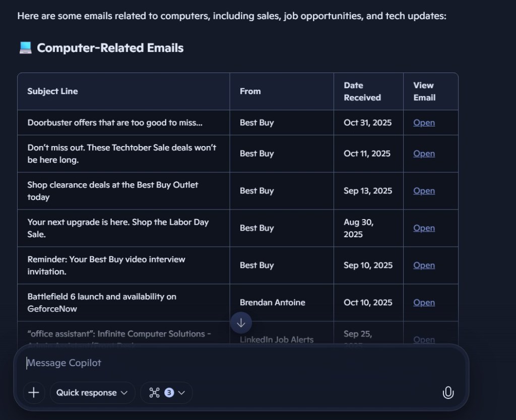Activate the microphone voice input icon
The width and height of the screenshot is (516, 420).
point(448,393)
